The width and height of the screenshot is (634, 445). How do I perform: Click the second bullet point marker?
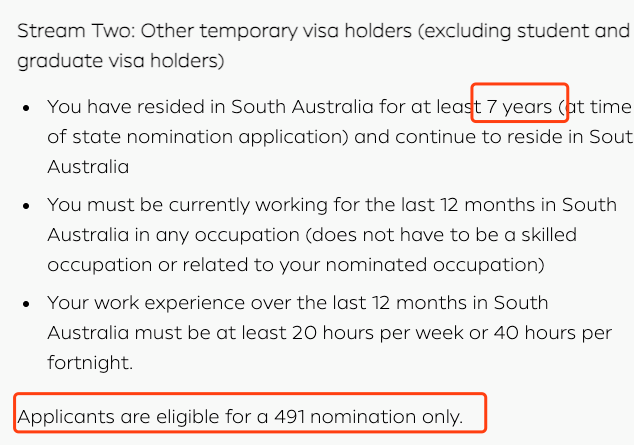[27, 204]
